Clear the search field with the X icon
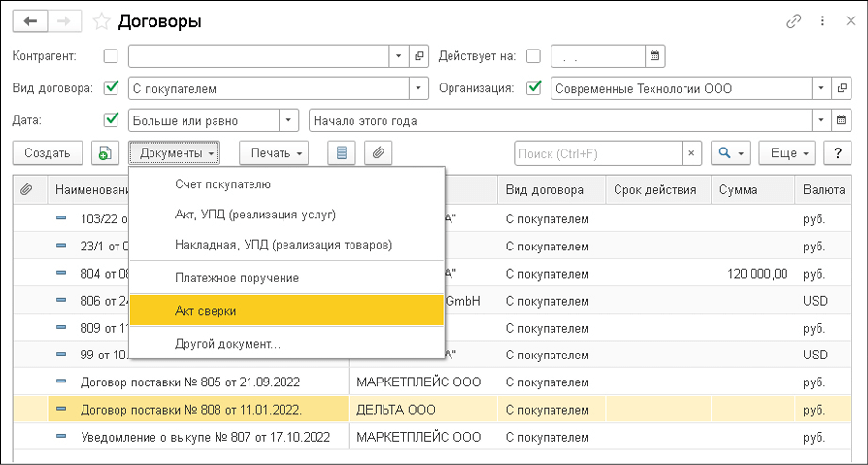The image size is (868, 465). pyautogui.click(x=690, y=153)
